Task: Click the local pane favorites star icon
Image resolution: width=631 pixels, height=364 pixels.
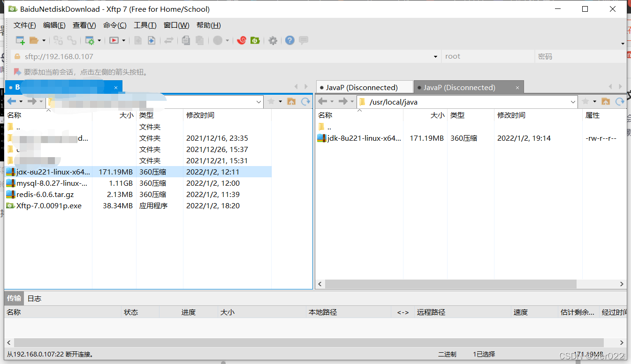Action: [x=271, y=101]
